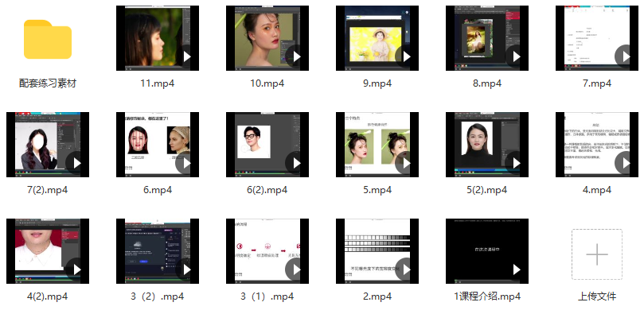Select the 3（1）.mp4 file name
Image resolution: width=644 pixels, height=310 pixels.
coord(267,296)
